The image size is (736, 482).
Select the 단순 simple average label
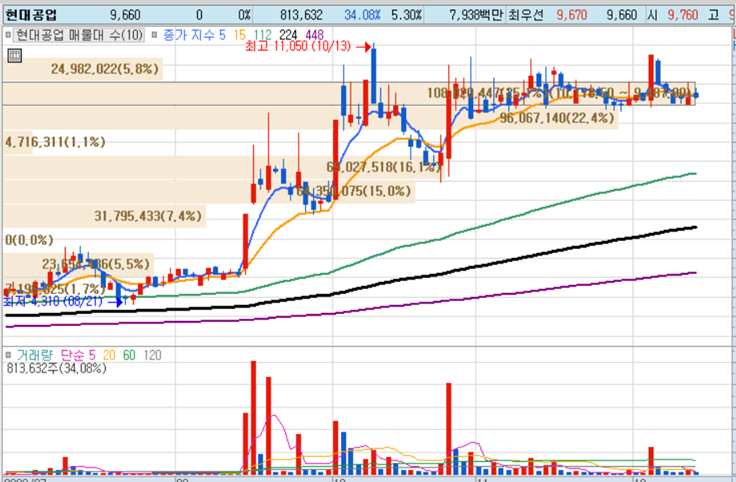73,355
